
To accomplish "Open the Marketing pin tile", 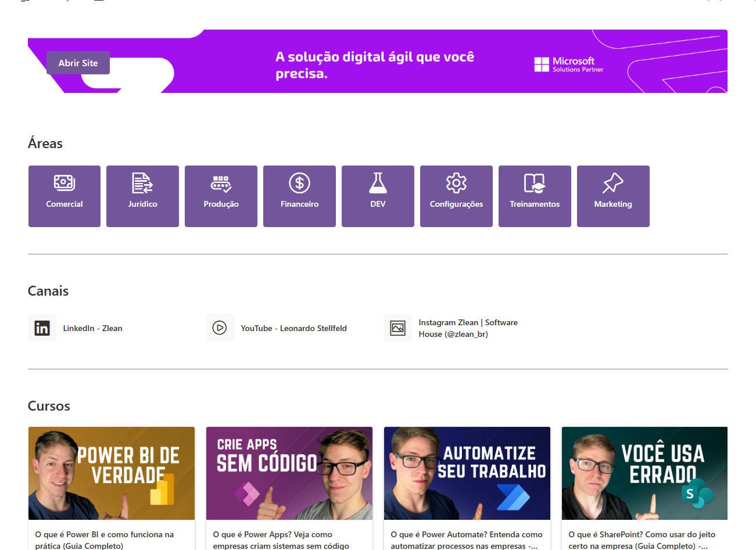I will pos(613,196).
